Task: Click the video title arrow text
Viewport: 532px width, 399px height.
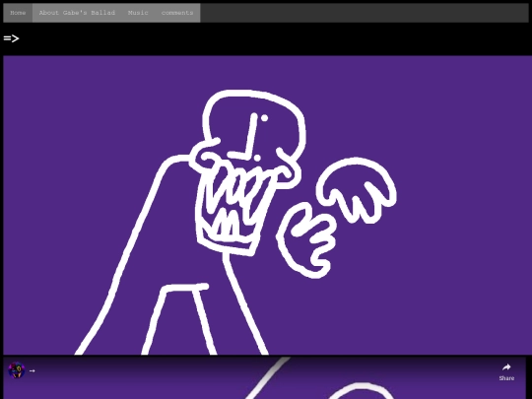Action: [x=33, y=370]
